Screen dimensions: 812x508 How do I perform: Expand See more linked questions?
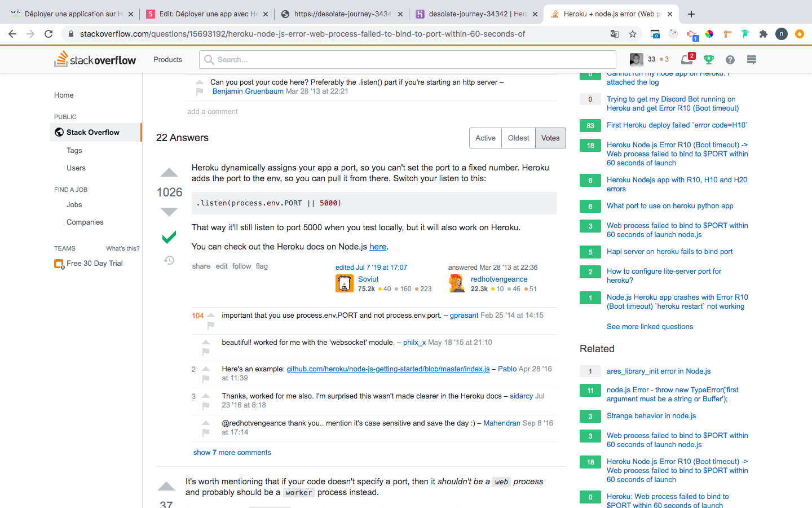tap(650, 326)
